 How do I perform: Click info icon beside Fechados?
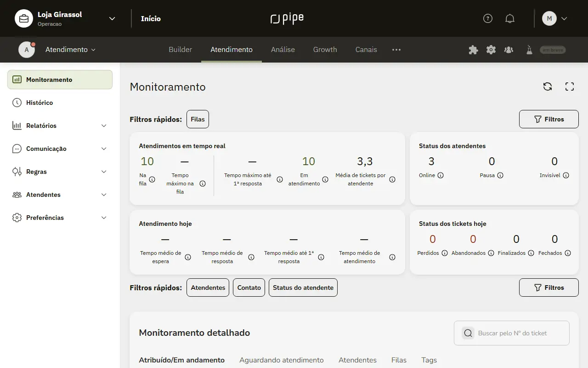pyautogui.click(x=568, y=253)
